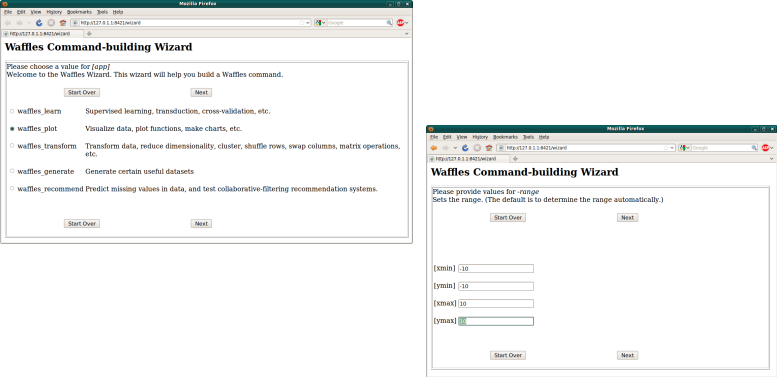777x377 pixels.
Task: Click upper Start Over button in -range window
Action: pos(508,217)
